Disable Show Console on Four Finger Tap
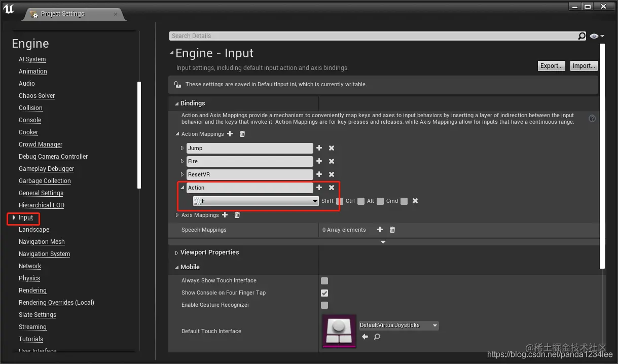Viewport: 618px width, 364px height. point(324,293)
